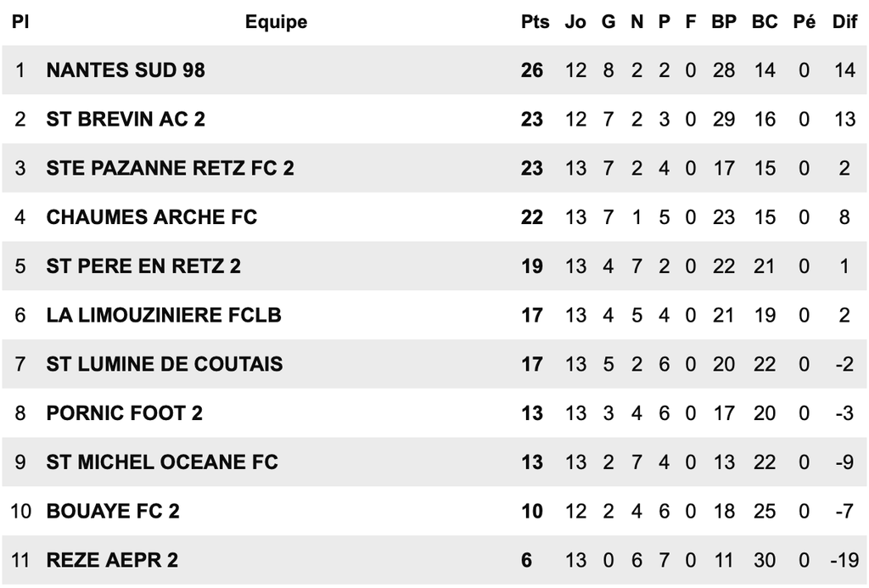Image resolution: width=869 pixels, height=588 pixels.
Task: Select the ST BREVIN AC 2 team
Action: 126,119
